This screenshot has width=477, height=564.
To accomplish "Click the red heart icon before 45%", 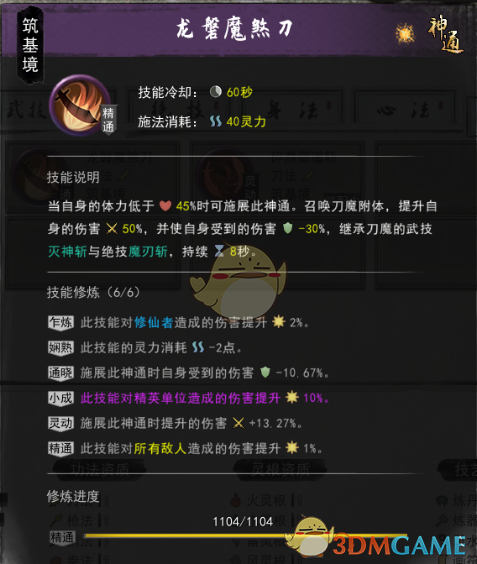I will [x=165, y=206].
